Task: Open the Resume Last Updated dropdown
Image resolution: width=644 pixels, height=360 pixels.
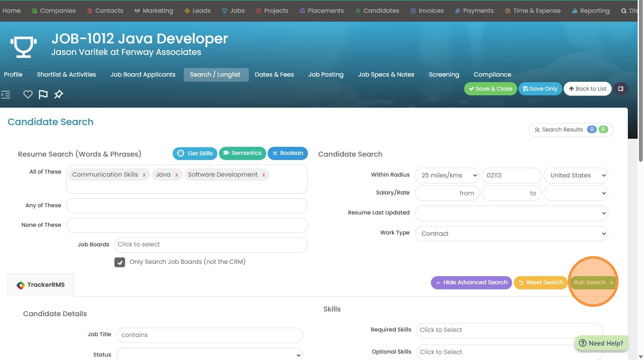Action: point(511,213)
